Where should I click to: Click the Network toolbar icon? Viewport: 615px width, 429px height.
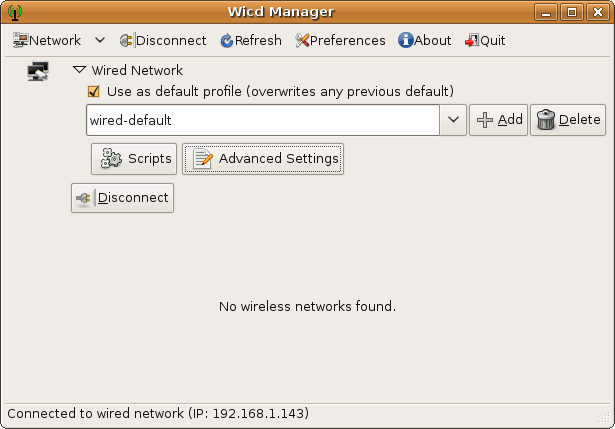[20, 41]
